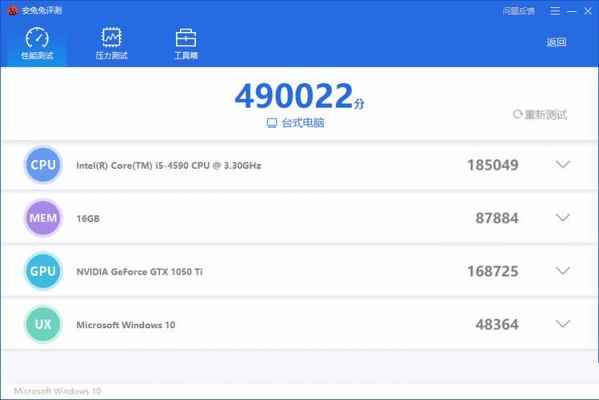This screenshot has width=599, height=400.
Task: Open the hamburger menu in title bar
Action: 555,11
